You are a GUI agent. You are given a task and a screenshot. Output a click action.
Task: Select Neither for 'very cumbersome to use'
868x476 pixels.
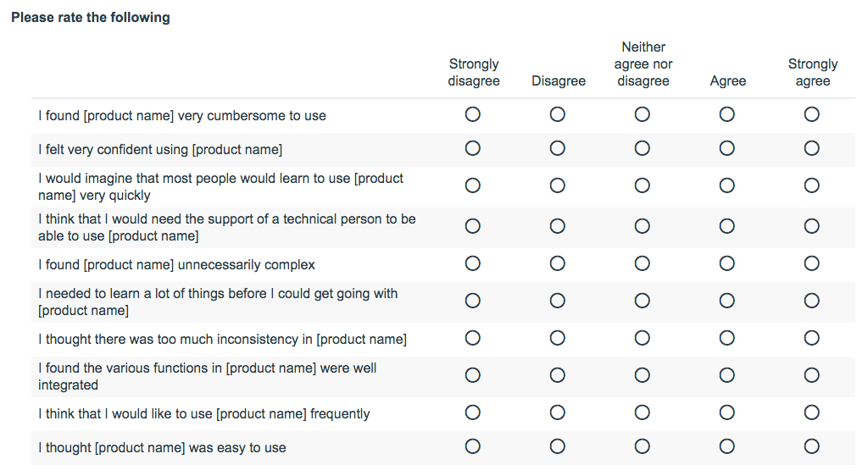[x=643, y=114]
